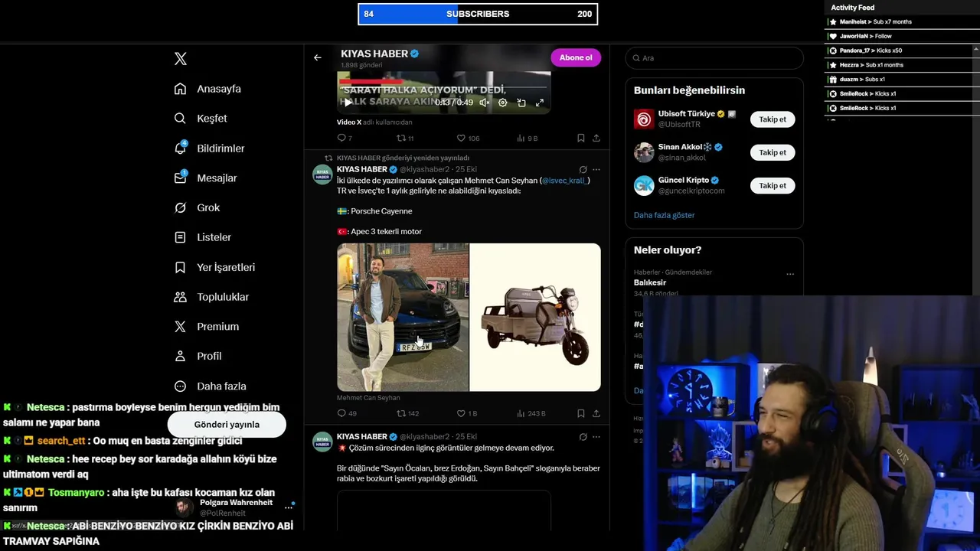Open Grok icon on the Çözüm sürecinden post
Image resolution: width=980 pixels, height=551 pixels.
(583, 437)
